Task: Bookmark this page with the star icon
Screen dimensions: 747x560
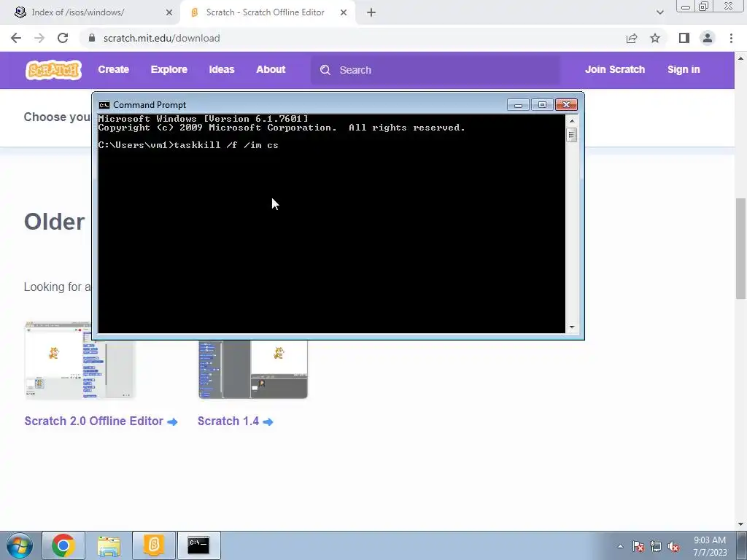Action: [655, 38]
